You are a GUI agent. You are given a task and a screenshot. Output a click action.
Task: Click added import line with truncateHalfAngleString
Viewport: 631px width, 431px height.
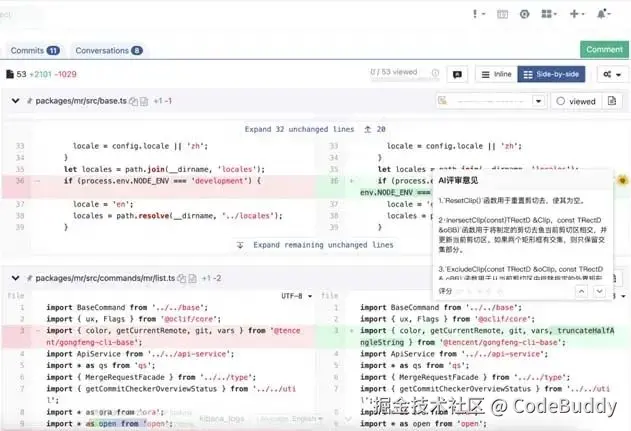coord(488,336)
